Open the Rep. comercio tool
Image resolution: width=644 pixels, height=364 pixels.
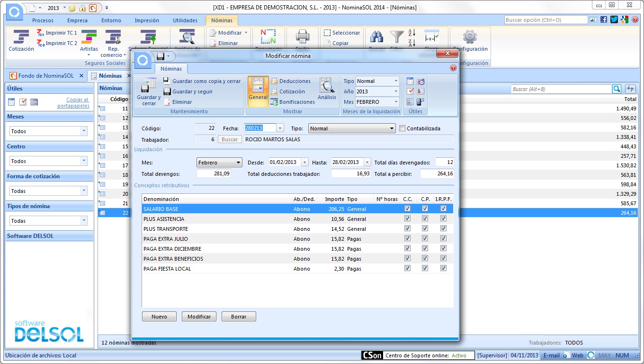tap(113, 43)
